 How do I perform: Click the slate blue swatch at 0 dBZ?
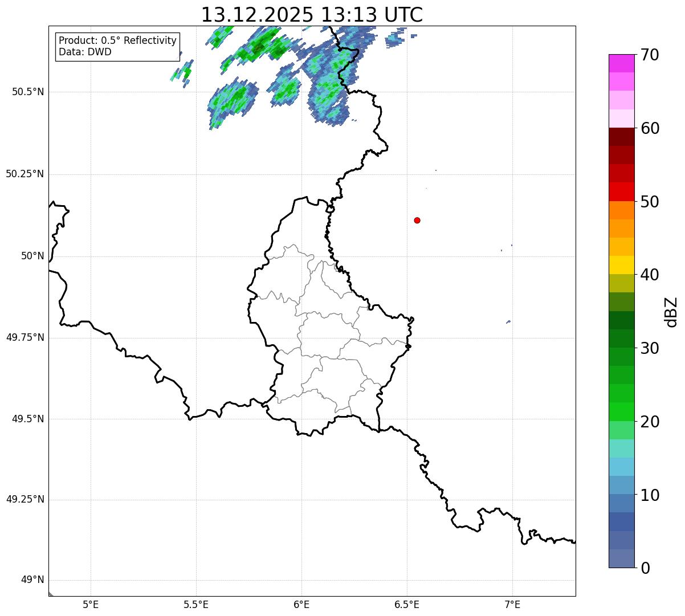621,558
